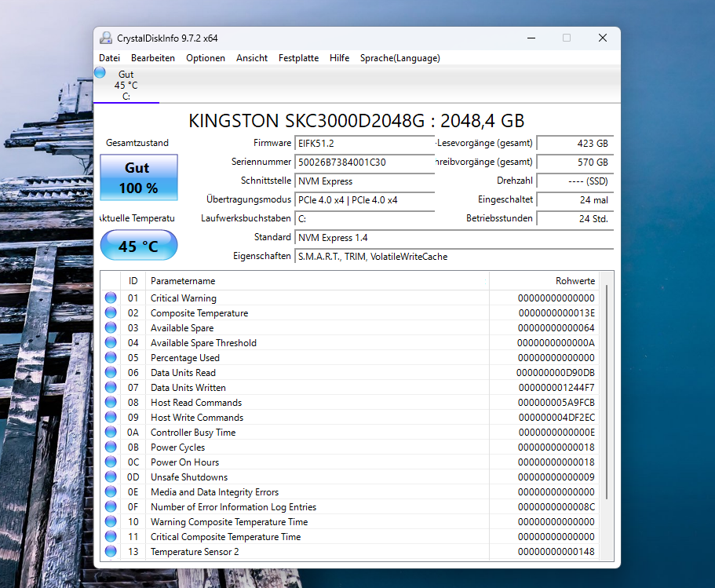Viewport: 715px width, 588px height.
Task: Select the Data Units Written raw value 00000001244F7
Action: click(x=556, y=388)
